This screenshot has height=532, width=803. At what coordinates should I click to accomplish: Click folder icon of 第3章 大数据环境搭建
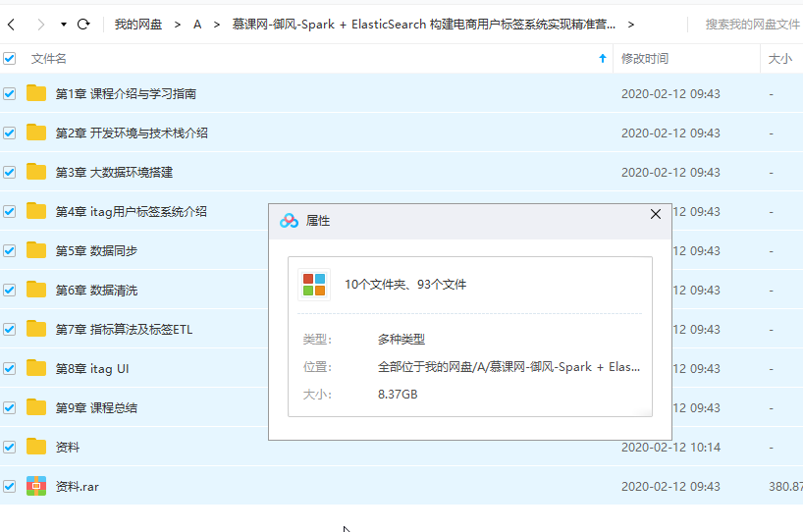36,172
